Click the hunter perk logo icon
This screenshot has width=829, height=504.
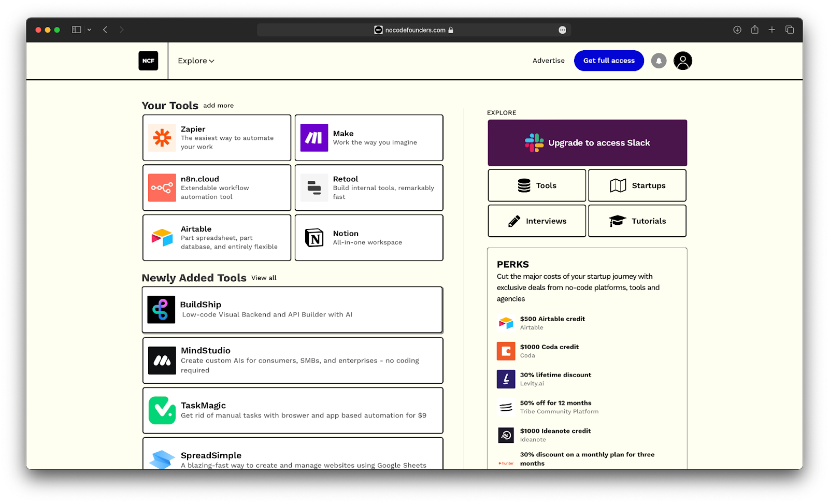coord(506,463)
